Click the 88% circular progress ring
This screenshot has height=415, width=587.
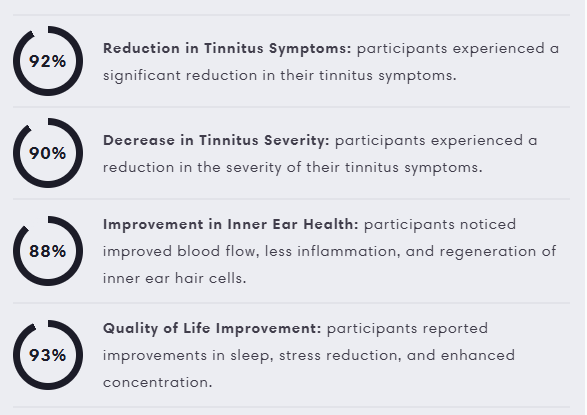click(48, 251)
